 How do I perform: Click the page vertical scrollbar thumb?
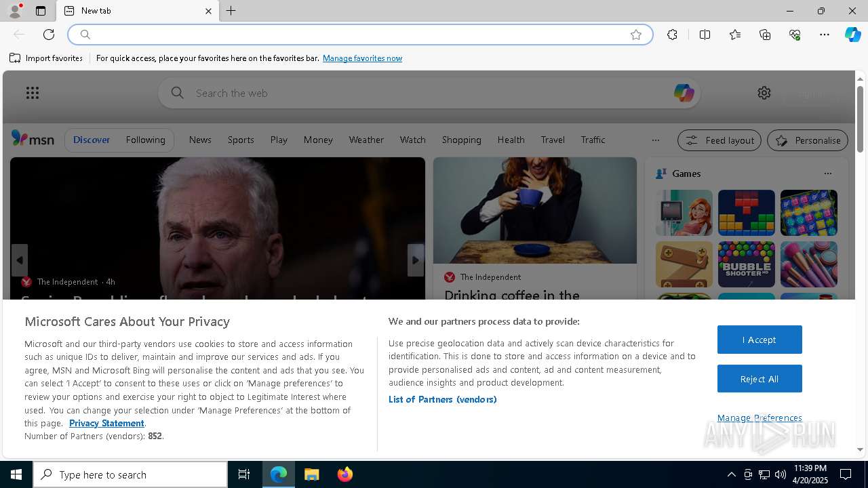pyautogui.click(x=860, y=119)
